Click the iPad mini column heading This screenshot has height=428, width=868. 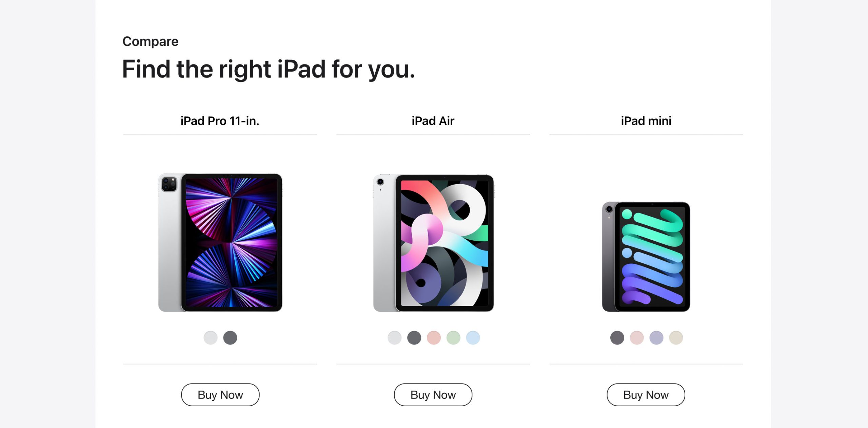pos(646,121)
